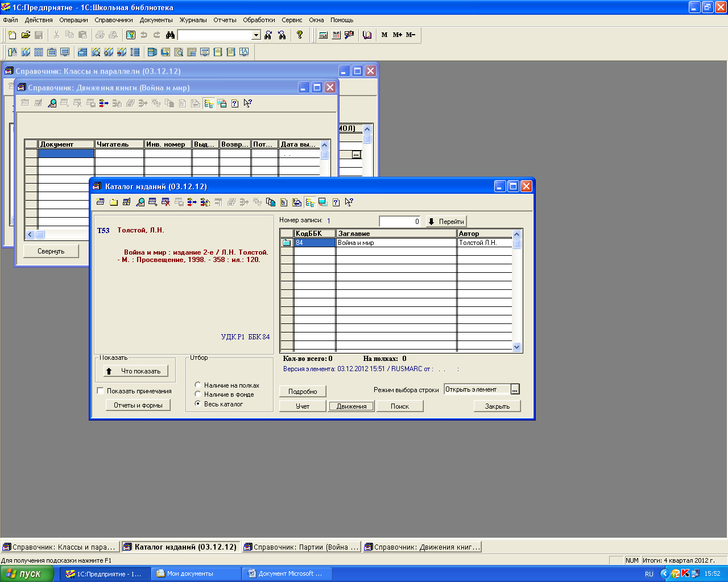Image resolution: width=728 pixels, height=582 pixels.
Task: Click the binoculars Find icon in main toolbar
Action: click(170, 35)
